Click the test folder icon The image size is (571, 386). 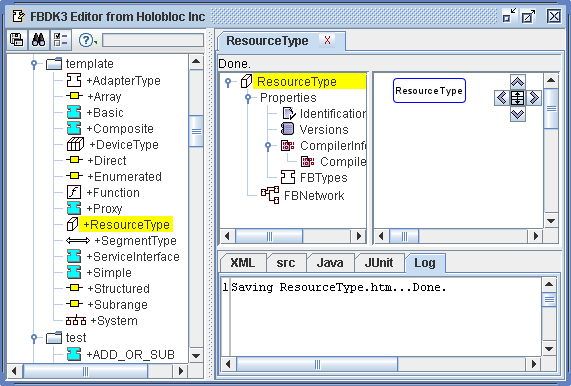[x=54, y=338]
